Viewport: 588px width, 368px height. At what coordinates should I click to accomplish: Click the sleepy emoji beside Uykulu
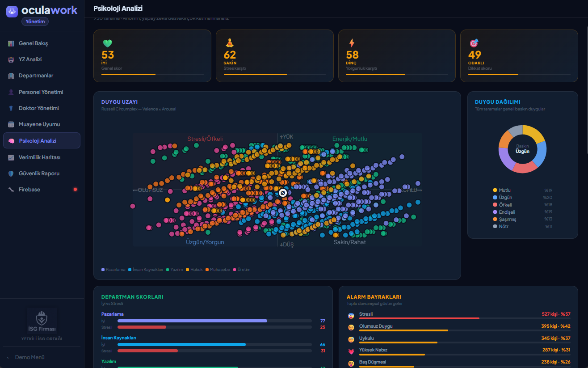click(x=351, y=339)
